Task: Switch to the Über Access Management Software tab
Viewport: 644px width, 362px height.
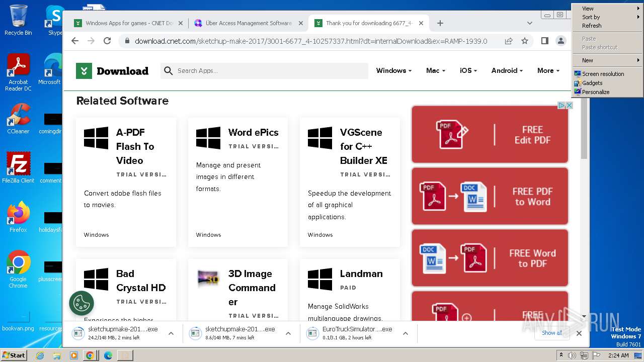Action: 249,23
